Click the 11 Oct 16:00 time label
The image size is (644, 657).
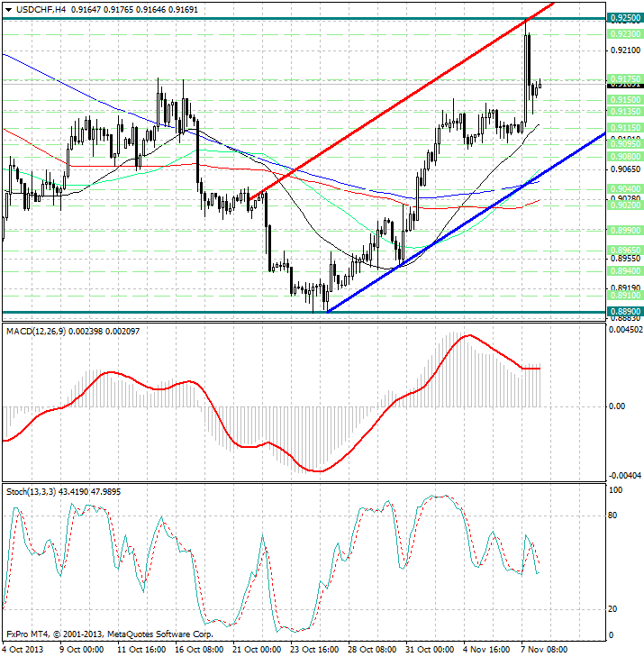coord(141,650)
